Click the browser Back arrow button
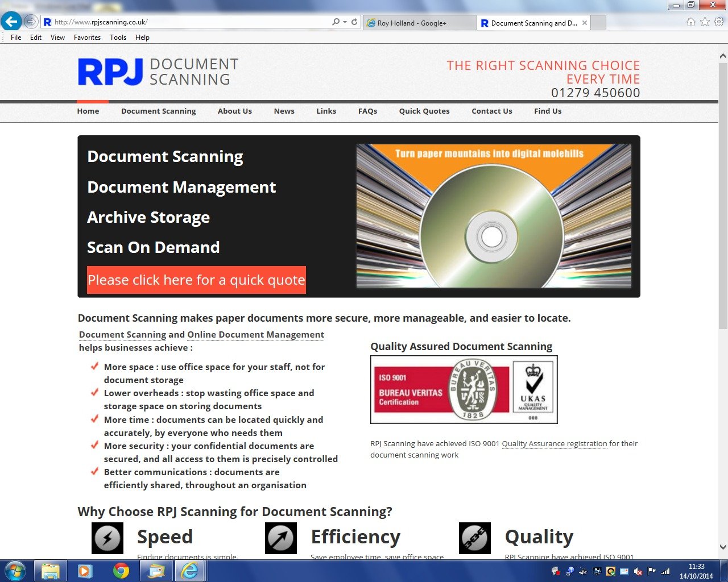728x582 pixels. 11,22
